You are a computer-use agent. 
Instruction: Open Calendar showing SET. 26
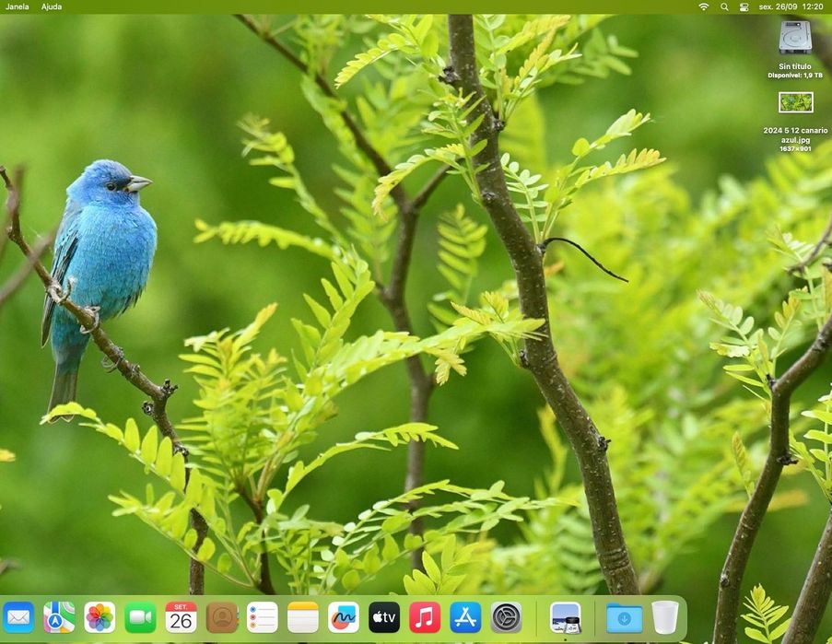181,617
